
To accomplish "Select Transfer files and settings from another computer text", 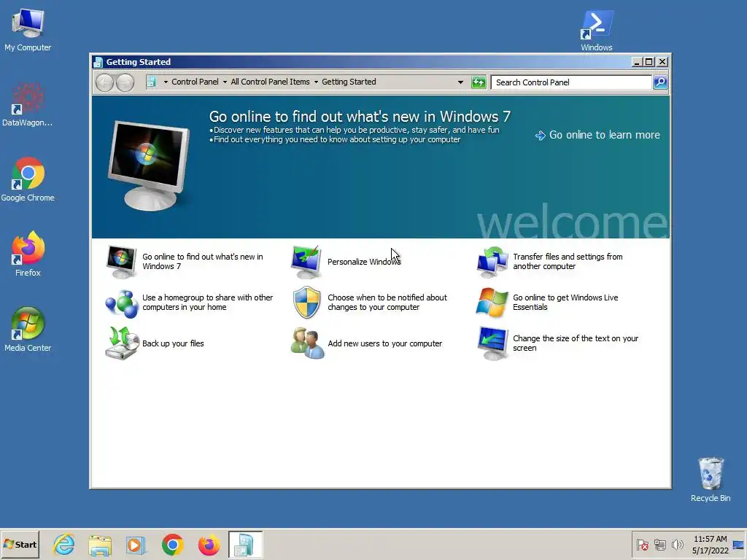I will point(568,262).
